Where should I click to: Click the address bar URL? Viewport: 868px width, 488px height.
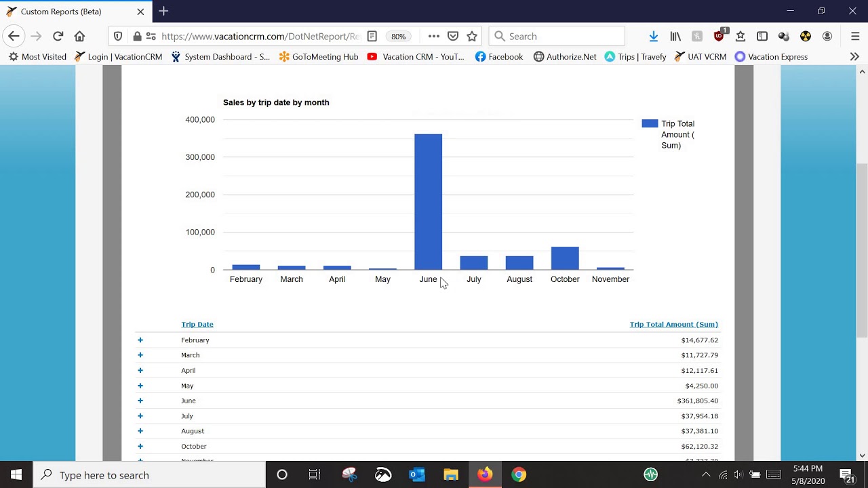coord(260,37)
